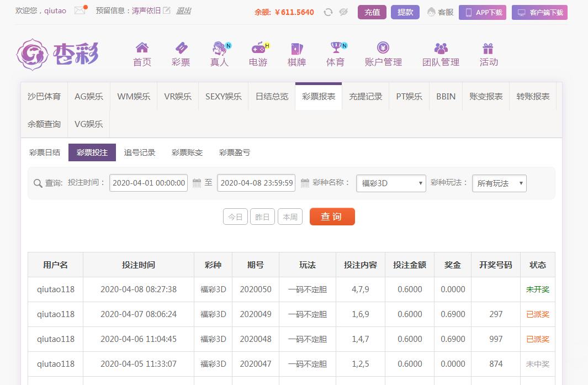Filter by 本周 this week button
The height and width of the screenshot is (385, 588).
point(290,217)
